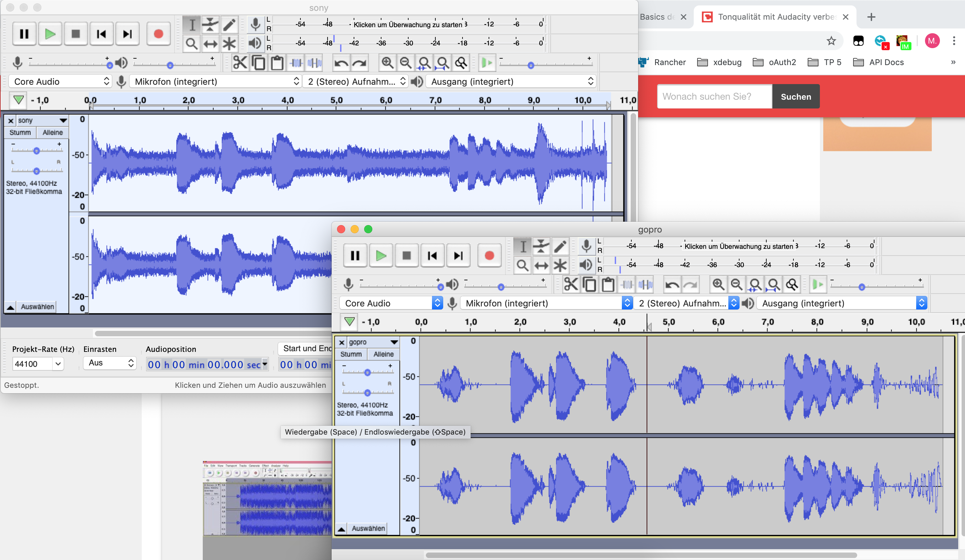Open Core Audio host dropdown in gopro window
Viewport: 965px width, 560px height.
point(391,303)
